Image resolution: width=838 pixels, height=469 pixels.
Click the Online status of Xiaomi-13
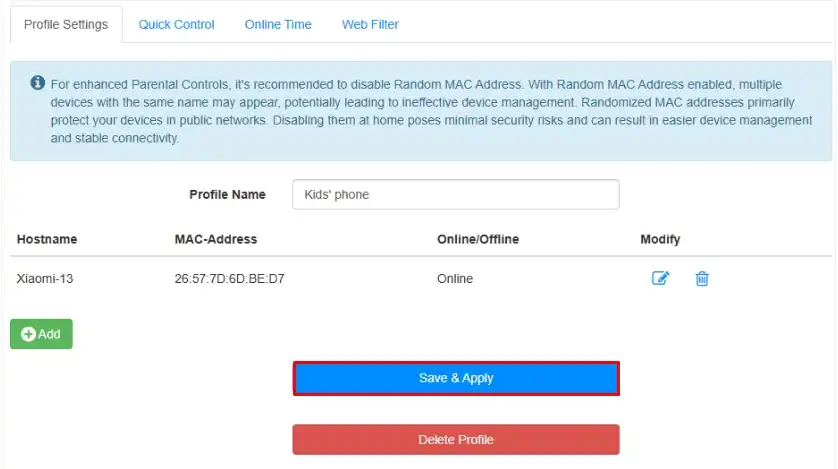tap(455, 278)
